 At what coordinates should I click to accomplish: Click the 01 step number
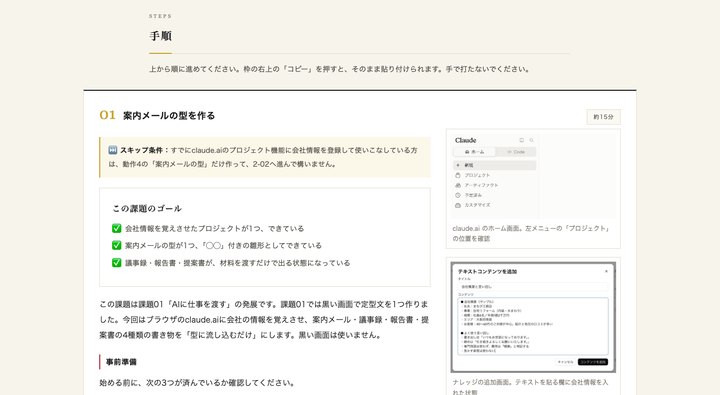[107, 115]
